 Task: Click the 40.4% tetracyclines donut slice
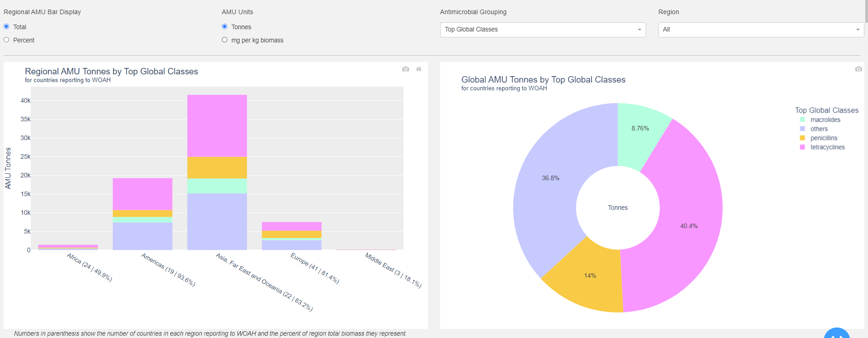[689, 226]
